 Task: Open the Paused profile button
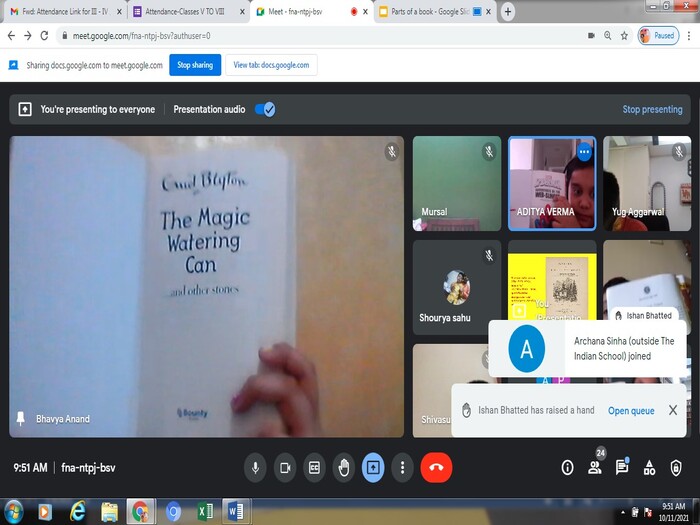(x=658, y=36)
